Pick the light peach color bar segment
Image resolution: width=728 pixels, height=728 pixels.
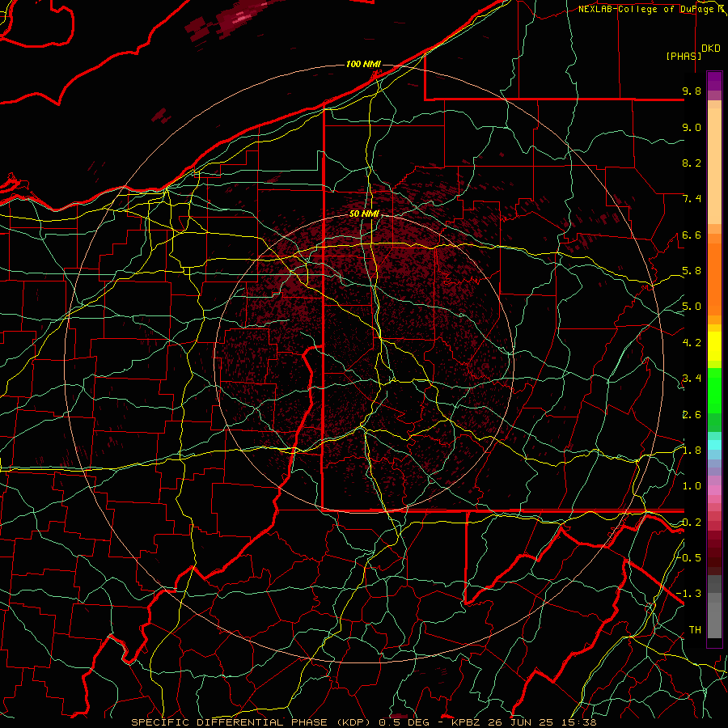714,167
